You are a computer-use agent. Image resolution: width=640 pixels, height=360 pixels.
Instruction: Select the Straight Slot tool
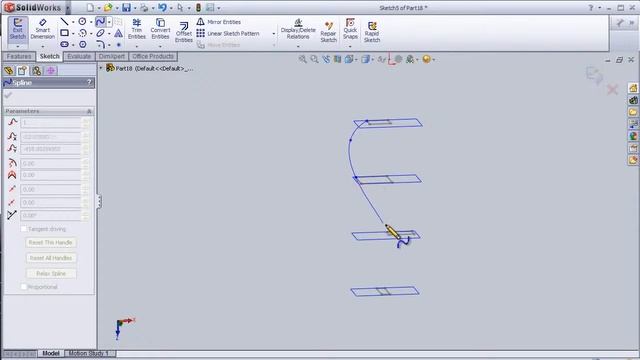point(64,44)
